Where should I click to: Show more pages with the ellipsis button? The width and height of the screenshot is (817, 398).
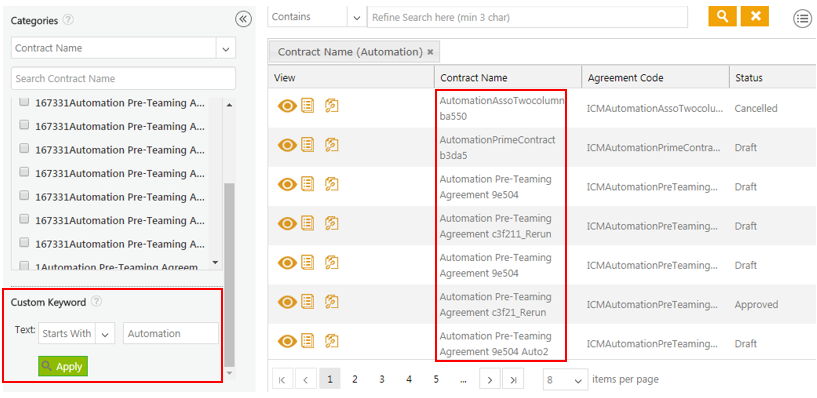pos(463,379)
